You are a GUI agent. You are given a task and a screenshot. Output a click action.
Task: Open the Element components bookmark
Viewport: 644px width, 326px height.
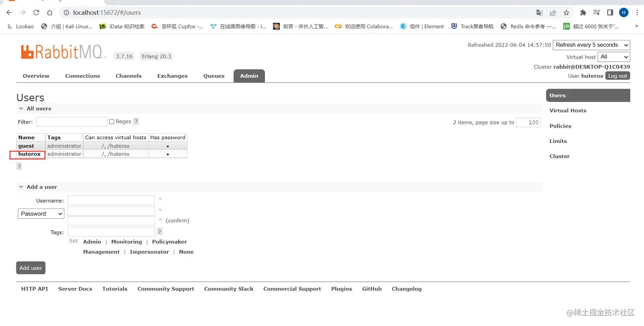point(422,26)
